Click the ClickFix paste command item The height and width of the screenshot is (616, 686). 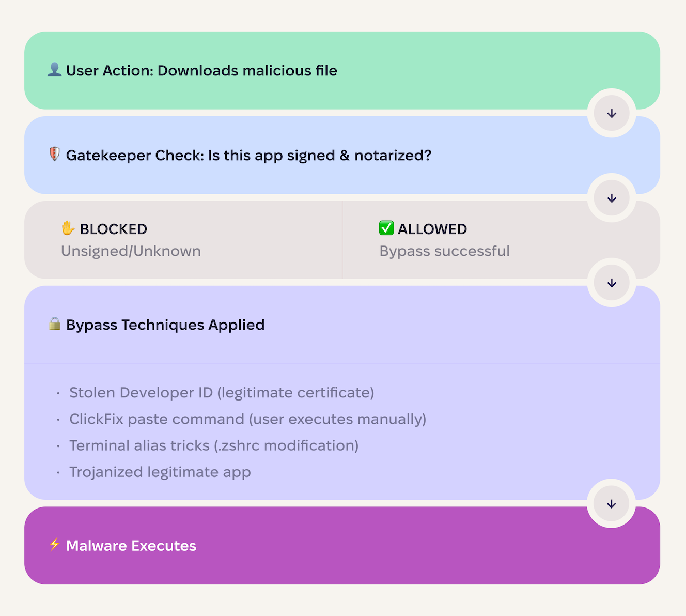[x=247, y=419]
